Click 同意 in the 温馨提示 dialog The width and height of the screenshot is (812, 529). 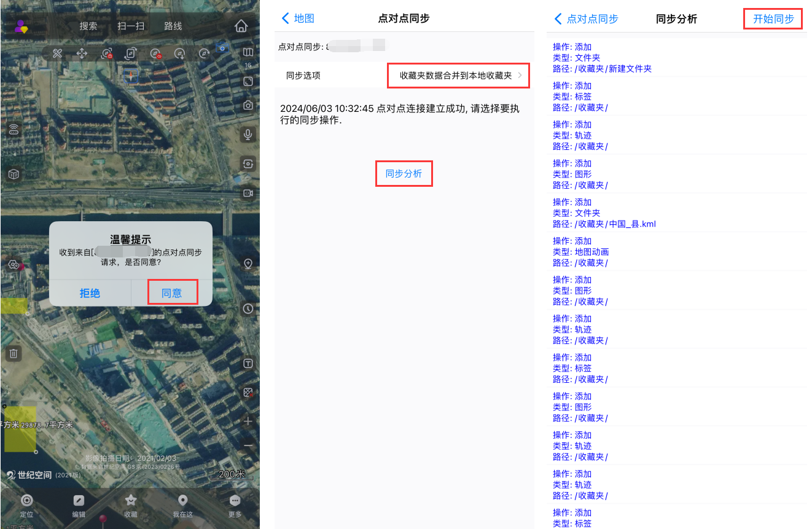point(172,293)
